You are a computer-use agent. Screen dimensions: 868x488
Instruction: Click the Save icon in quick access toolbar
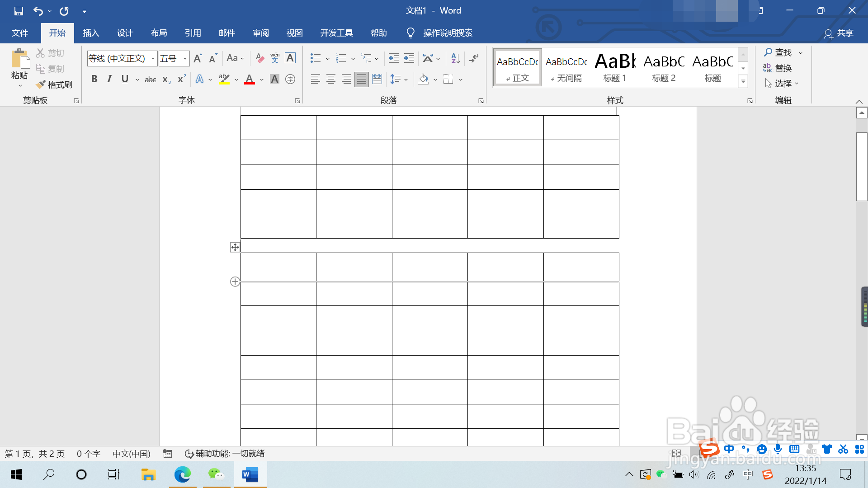click(x=19, y=10)
